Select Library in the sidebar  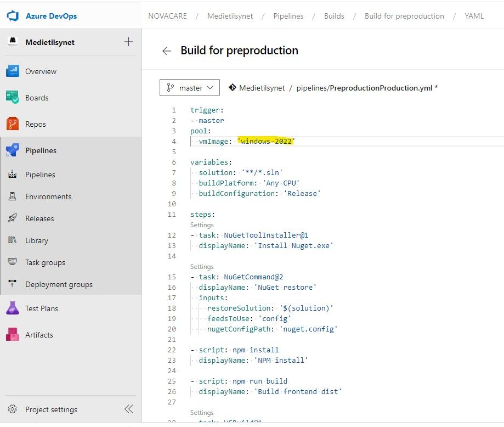click(x=37, y=240)
